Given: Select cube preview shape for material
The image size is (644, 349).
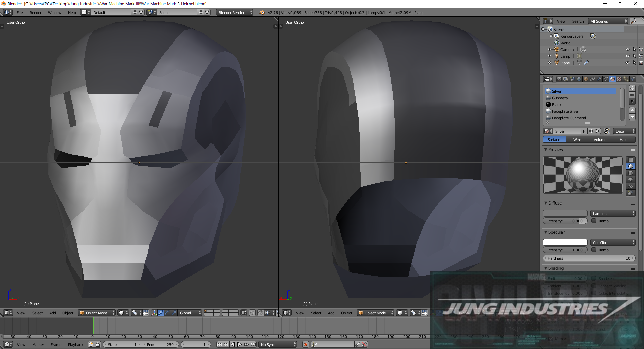Looking at the screenshot, I should (631, 173).
